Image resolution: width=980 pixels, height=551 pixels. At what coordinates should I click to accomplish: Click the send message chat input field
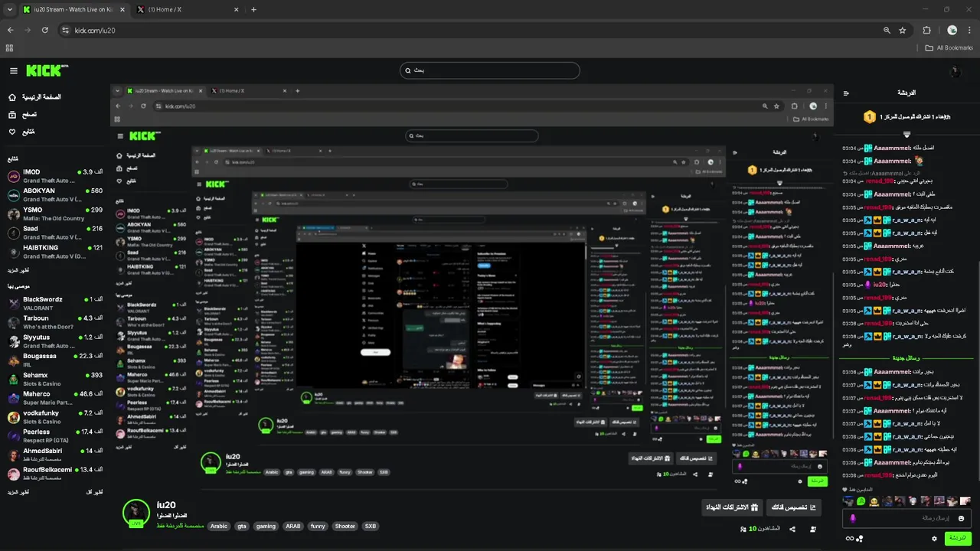(907, 518)
